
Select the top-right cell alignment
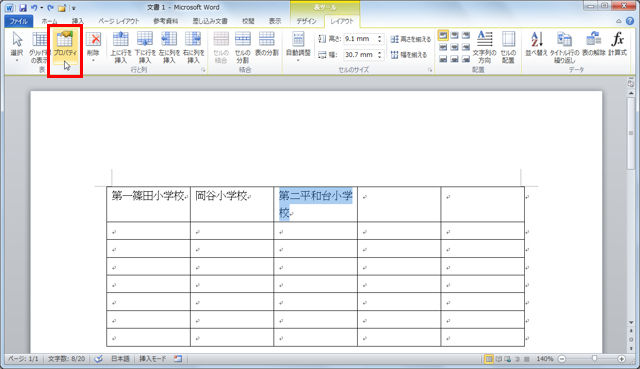[466, 36]
